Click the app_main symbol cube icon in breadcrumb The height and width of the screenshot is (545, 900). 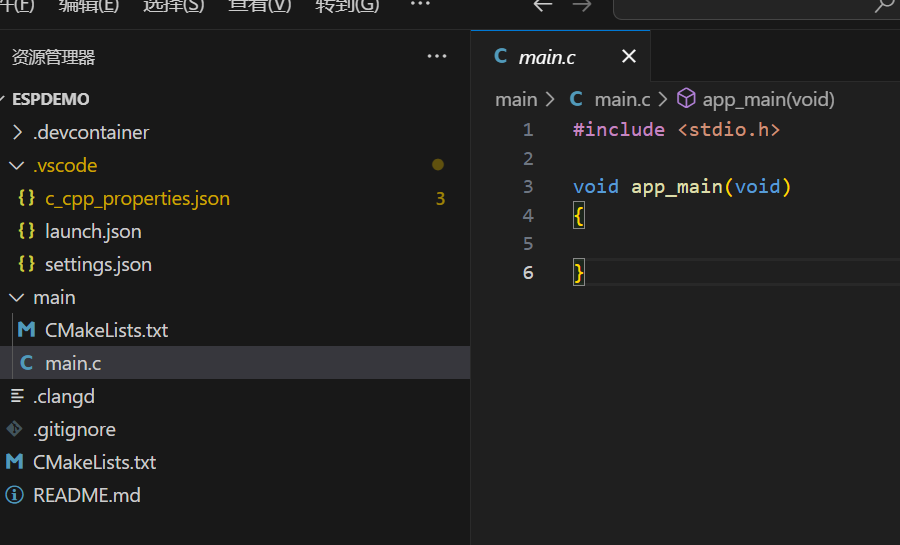coord(686,99)
